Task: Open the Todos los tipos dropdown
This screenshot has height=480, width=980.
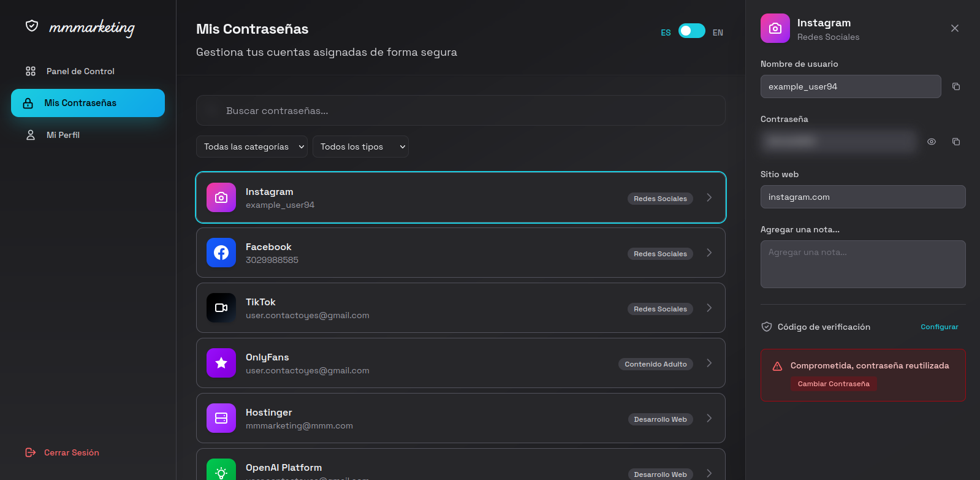Action: (360, 147)
